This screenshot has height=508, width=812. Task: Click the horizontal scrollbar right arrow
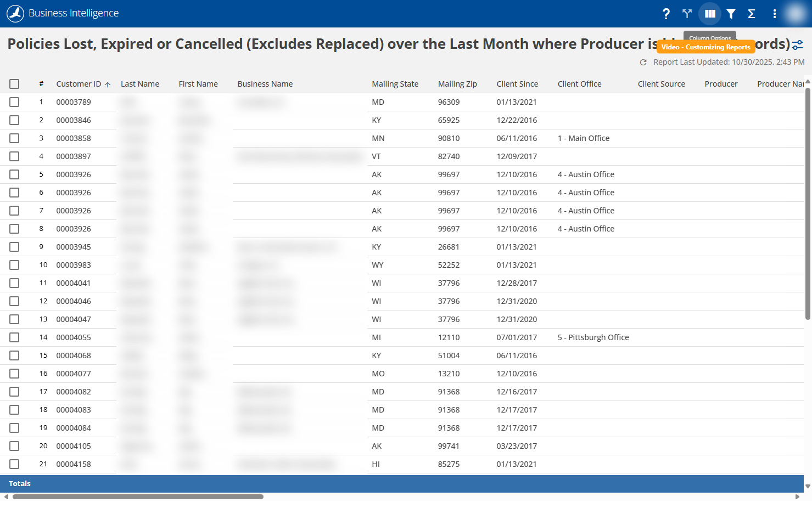pos(797,497)
